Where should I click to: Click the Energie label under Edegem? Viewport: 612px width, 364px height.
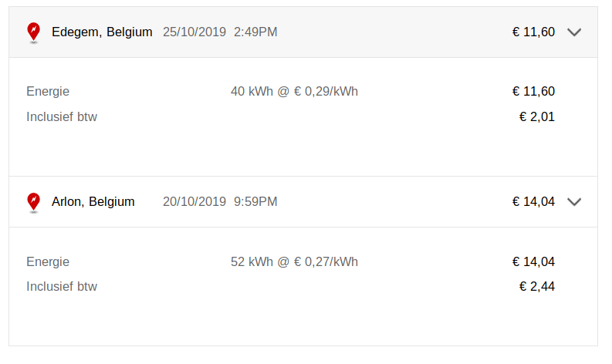(x=48, y=92)
